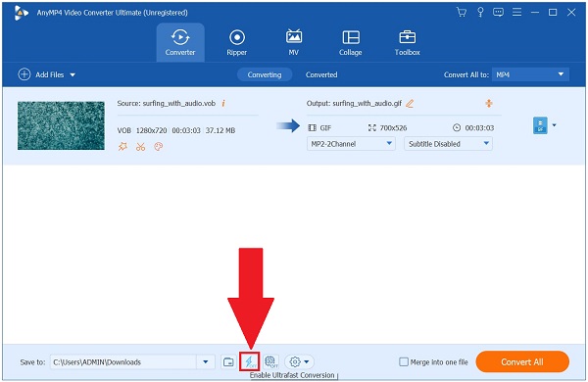Rename output file with pencil icon

pyautogui.click(x=410, y=103)
